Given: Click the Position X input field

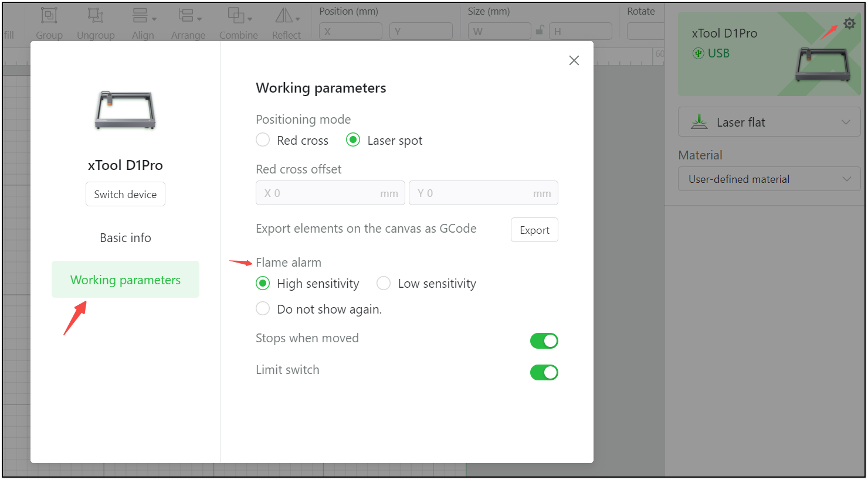Looking at the screenshot, I should (x=351, y=31).
